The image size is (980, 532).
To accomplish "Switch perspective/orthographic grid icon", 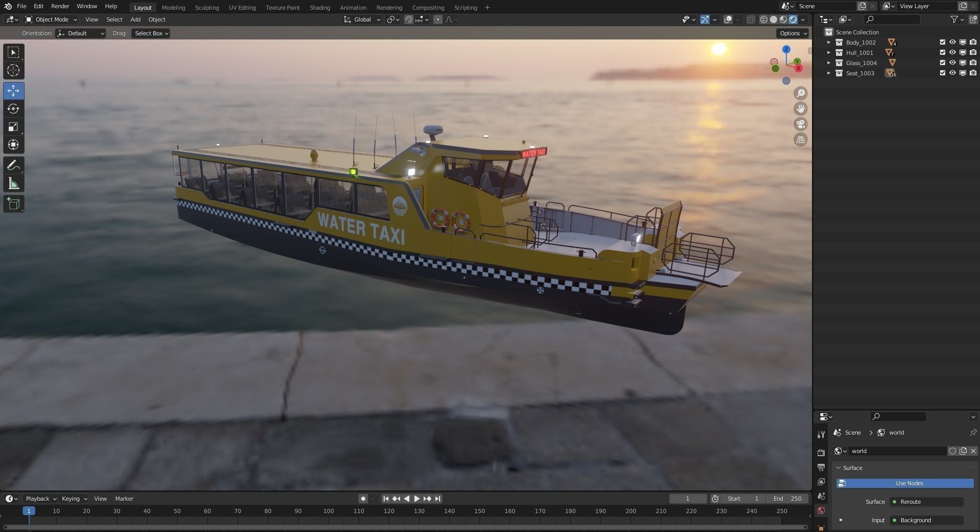I will click(x=800, y=139).
